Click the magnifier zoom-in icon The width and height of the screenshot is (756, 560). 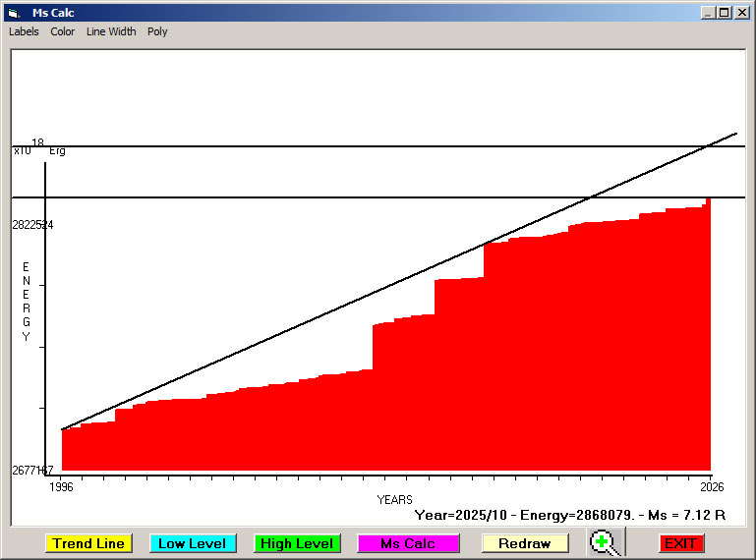tap(606, 542)
